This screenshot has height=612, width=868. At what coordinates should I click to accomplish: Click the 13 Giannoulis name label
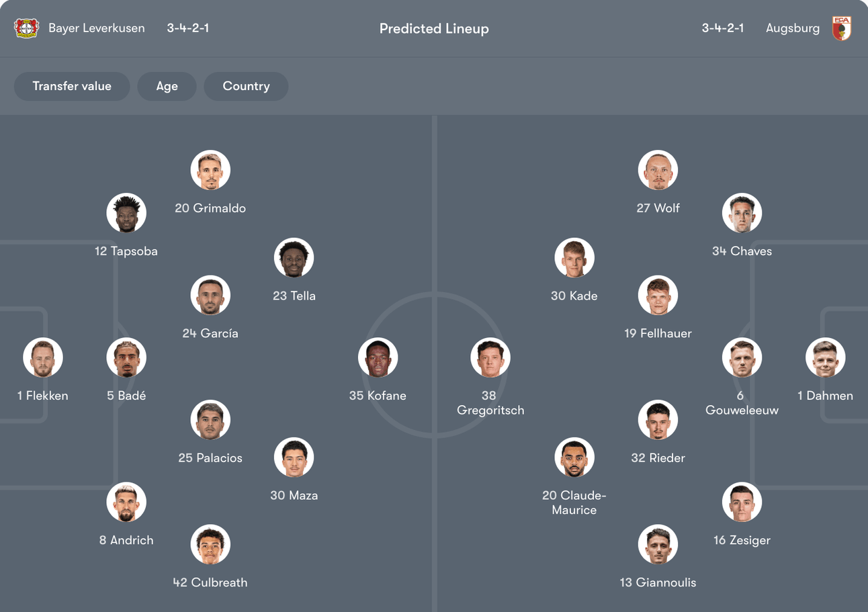pos(658,582)
